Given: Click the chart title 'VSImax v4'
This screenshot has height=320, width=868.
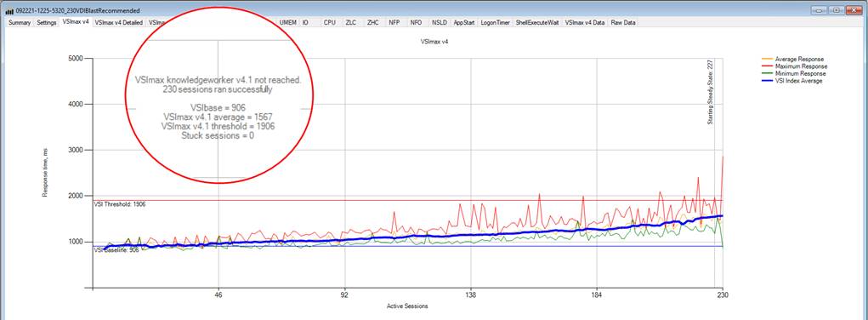Looking at the screenshot, I should coord(434,42).
